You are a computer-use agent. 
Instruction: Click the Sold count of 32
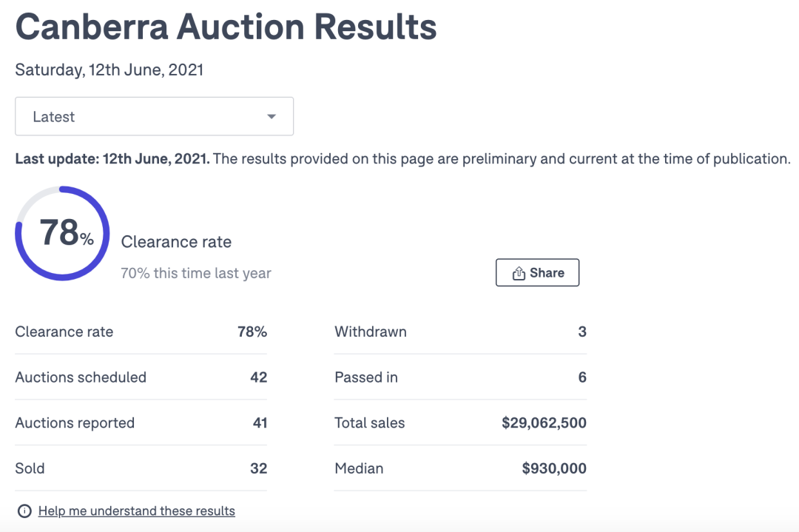click(258, 468)
